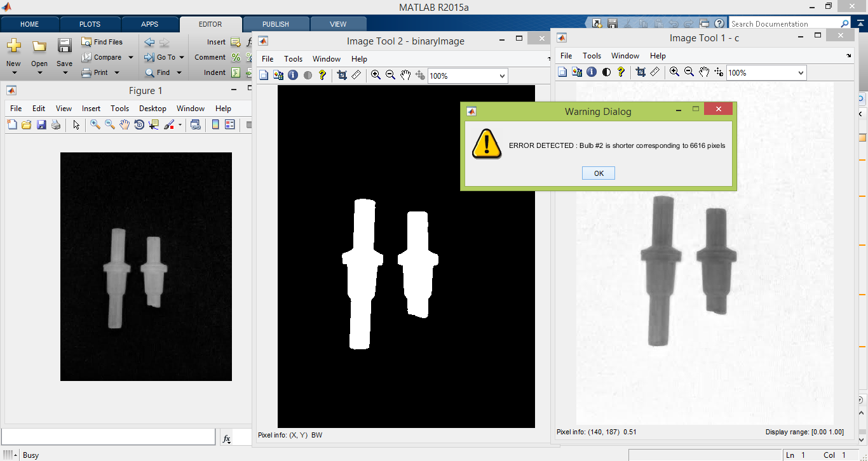Toggle Data Cursor tool in Figure 1 toolbar

click(x=154, y=124)
